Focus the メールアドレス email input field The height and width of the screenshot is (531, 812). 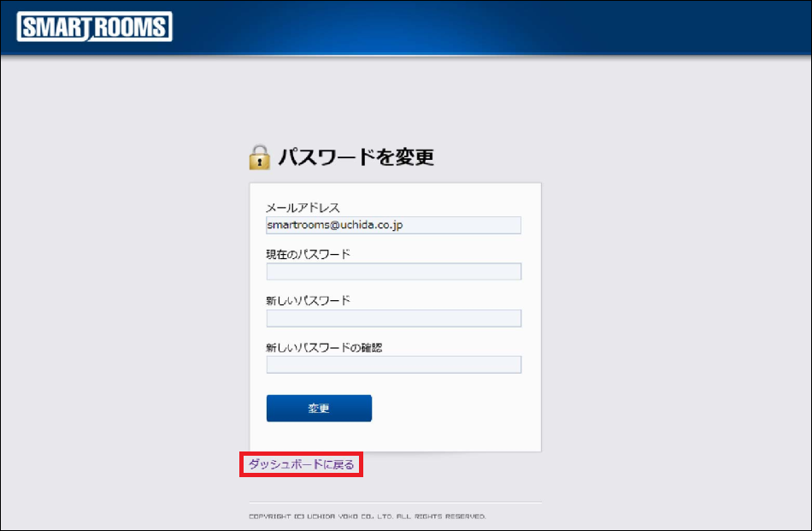393,225
